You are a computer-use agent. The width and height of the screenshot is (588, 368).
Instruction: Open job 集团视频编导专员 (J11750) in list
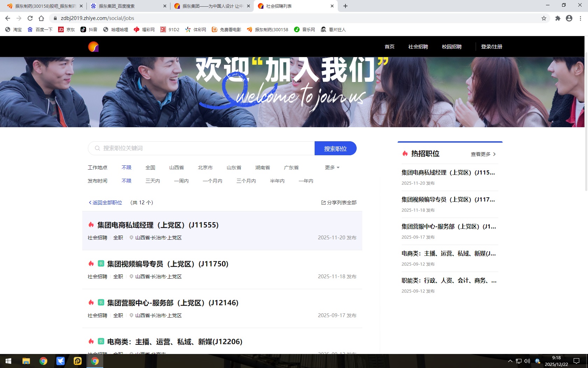222,270
